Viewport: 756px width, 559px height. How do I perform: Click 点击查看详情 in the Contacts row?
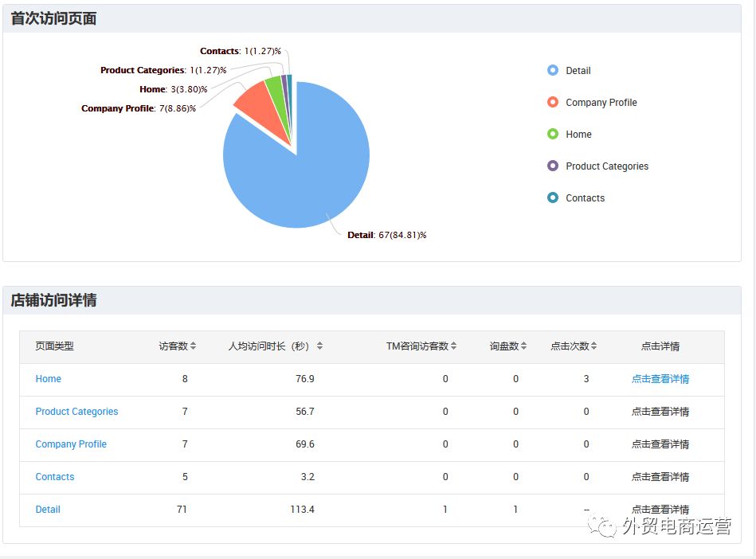pyautogui.click(x=660, y=477)
